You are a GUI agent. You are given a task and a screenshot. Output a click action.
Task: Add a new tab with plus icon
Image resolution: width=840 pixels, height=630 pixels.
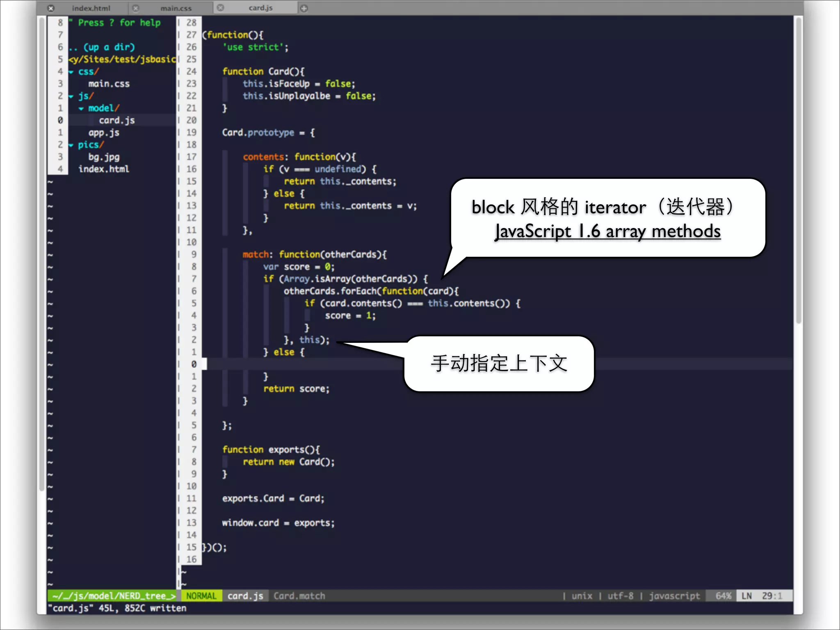(x=304, y=8)
